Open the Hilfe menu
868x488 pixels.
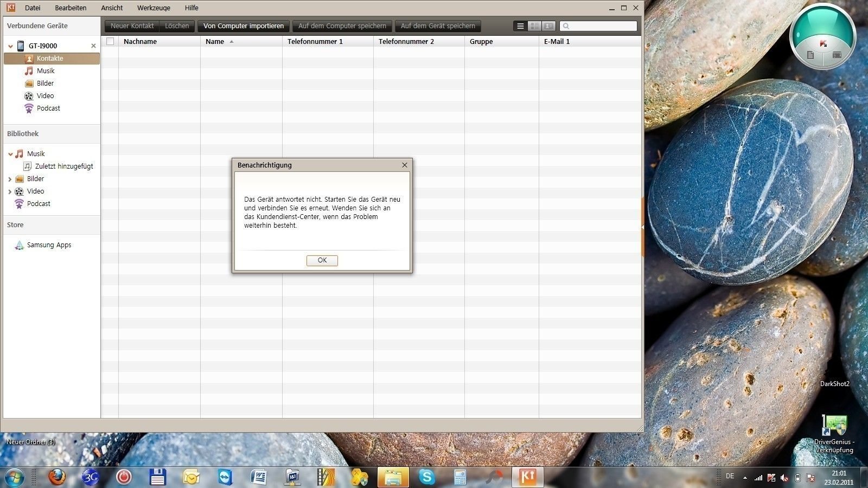point(192,8)
